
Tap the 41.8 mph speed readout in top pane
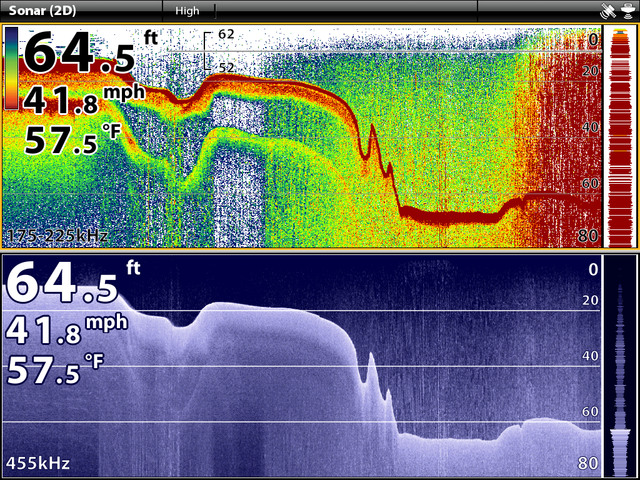84,100
